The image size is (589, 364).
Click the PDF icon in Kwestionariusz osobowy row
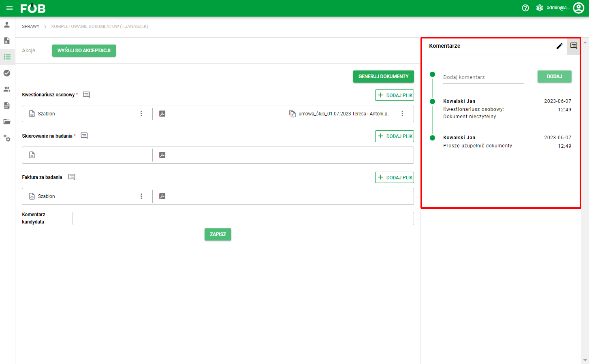pos(162,114)
